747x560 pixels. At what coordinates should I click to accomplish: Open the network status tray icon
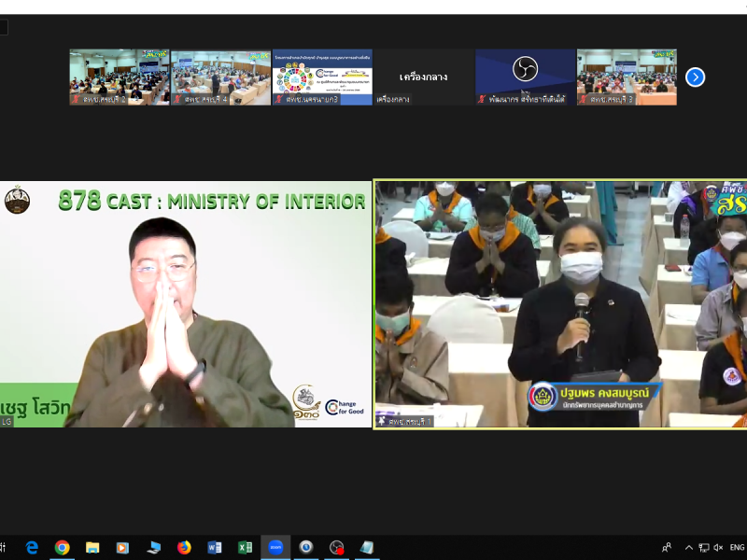click(704, 548)
